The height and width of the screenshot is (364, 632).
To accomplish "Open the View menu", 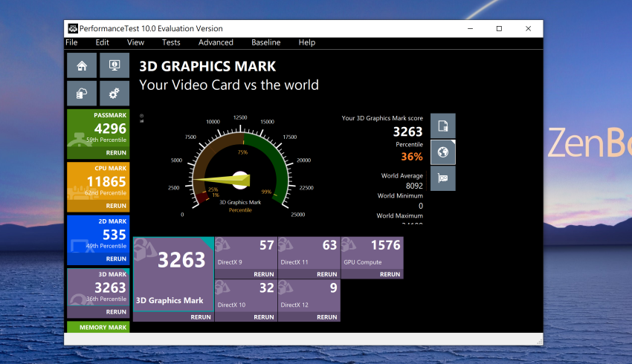I will click(x=135, y=42).
